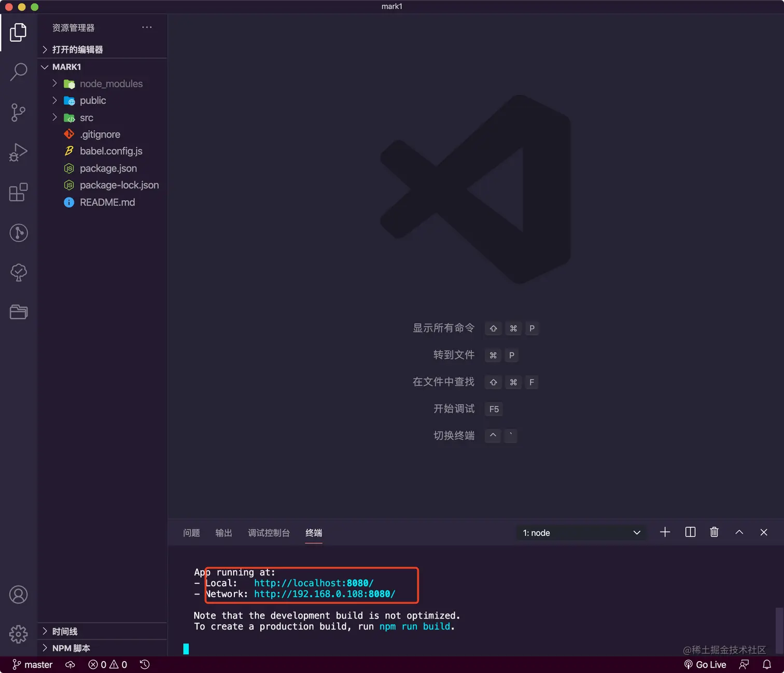This screenshot has height=673, width=784.
Task: Open the Project Manager folders icon
Action: click(x=18, y=312)
